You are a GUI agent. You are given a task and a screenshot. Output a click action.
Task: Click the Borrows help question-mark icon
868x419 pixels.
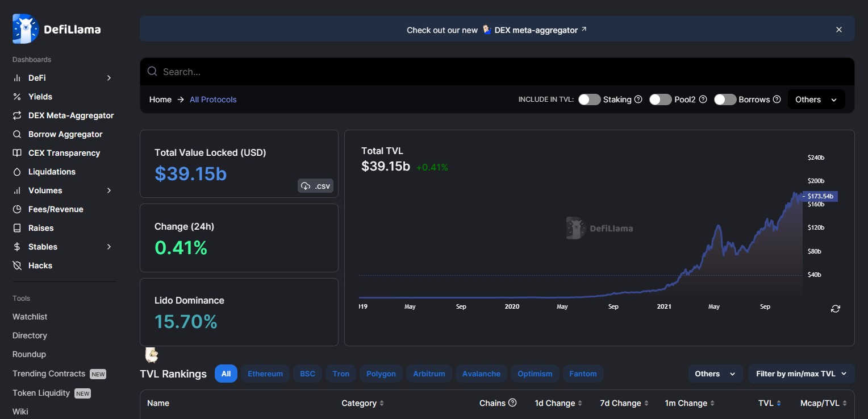pos(777,99)
